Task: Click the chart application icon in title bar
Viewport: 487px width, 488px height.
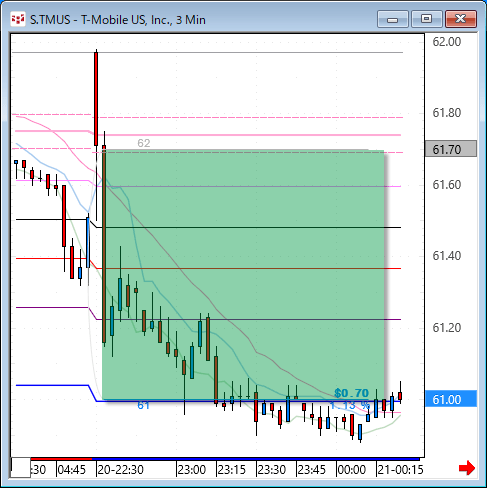Action: point(18,19)
